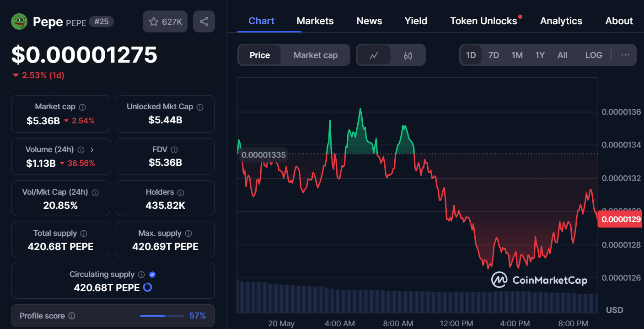Click the 0.0000136 price axis label
644x329 pixels.
coord(621,112)
